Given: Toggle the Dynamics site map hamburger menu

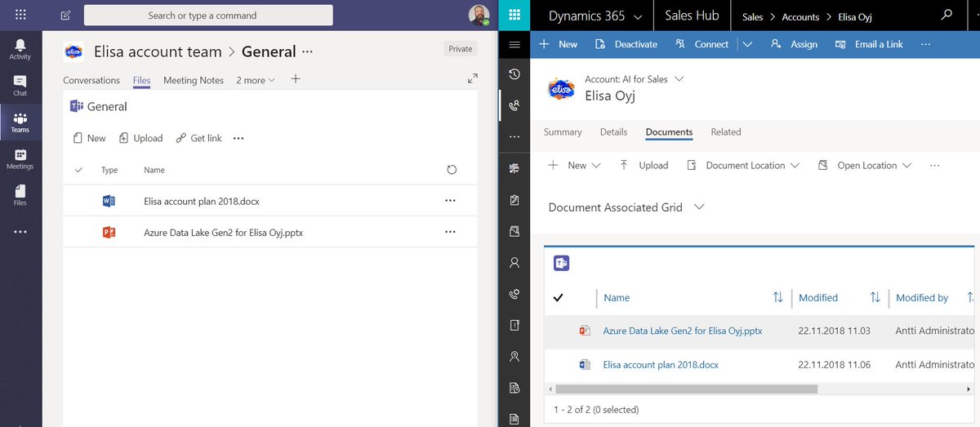Looking at the screenshot, I should click(x=514, y=45).
